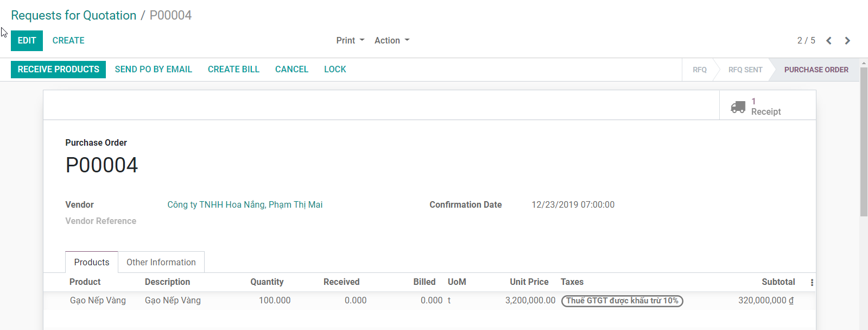
Task: Click the vertical scrollbar thumb
Action: click(864, 141)
